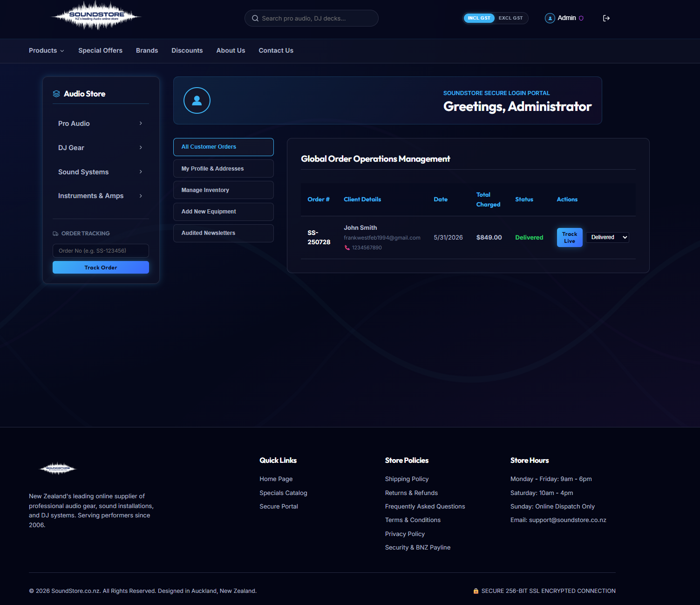Viewport: 700px width, 605px height.
Task: Expand the Instruments & Amps category
Action: pos(101,196)
